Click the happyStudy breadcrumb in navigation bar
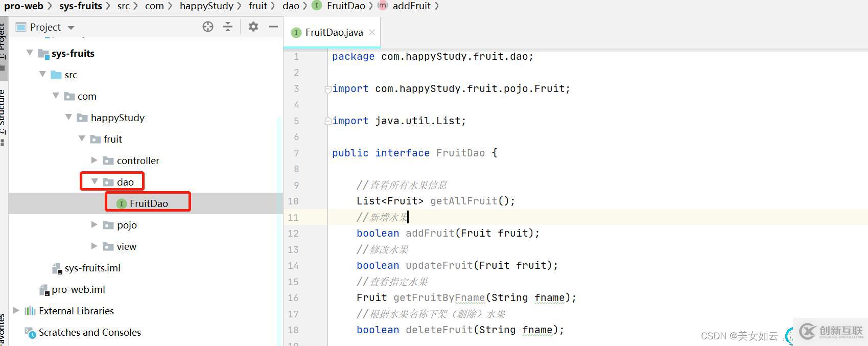Screen dimensions: 868x346 pos(206,6)
